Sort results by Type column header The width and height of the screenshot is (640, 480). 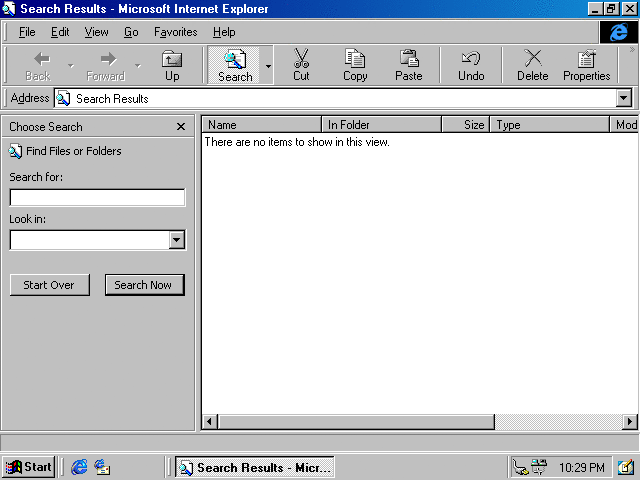click(549, 124)
